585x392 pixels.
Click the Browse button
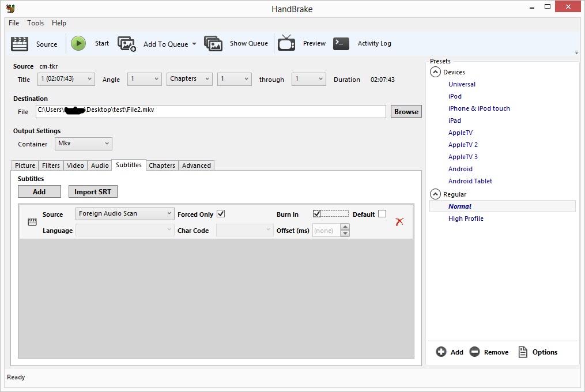click(x=406, y=112)
